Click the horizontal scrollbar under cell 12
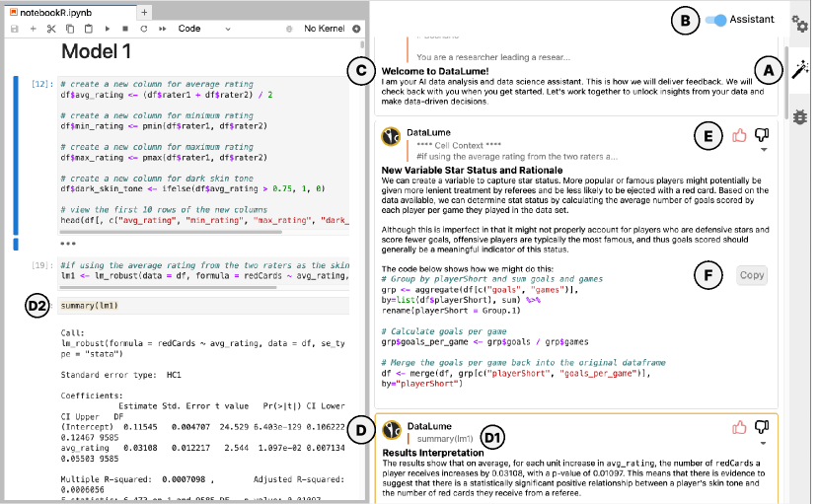This screenshot has width=819, height=504. click(171, 232)
